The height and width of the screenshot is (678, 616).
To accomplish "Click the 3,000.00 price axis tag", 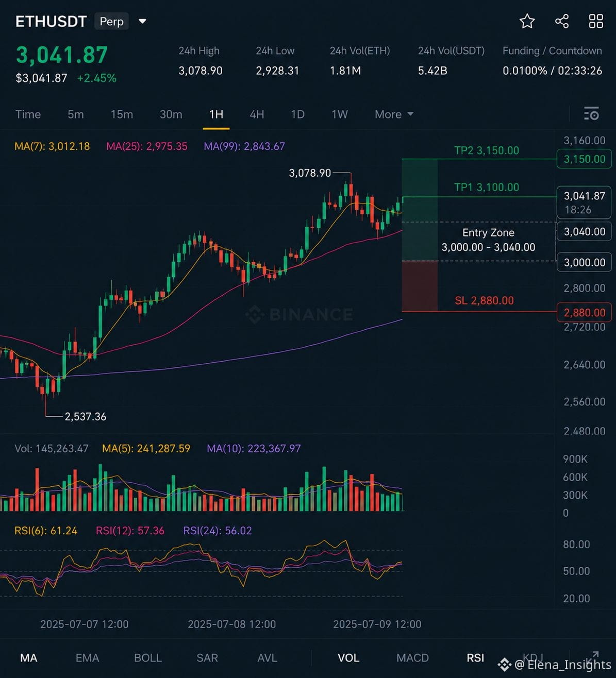I will 584,262.
